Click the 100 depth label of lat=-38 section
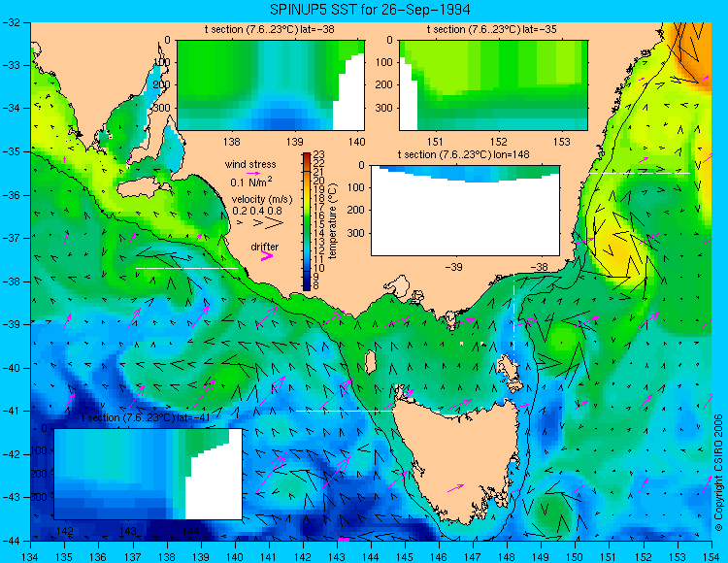The height and width of the screenshot is (563, 728). 162,63
